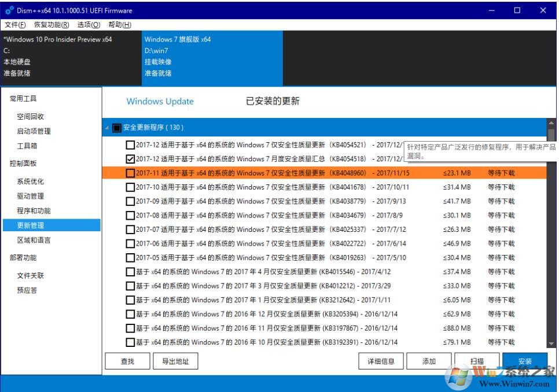Select the Windows 7 旗舰版 x64 image tile
This screenshot has height=392, width=559.
coord(213,57)
